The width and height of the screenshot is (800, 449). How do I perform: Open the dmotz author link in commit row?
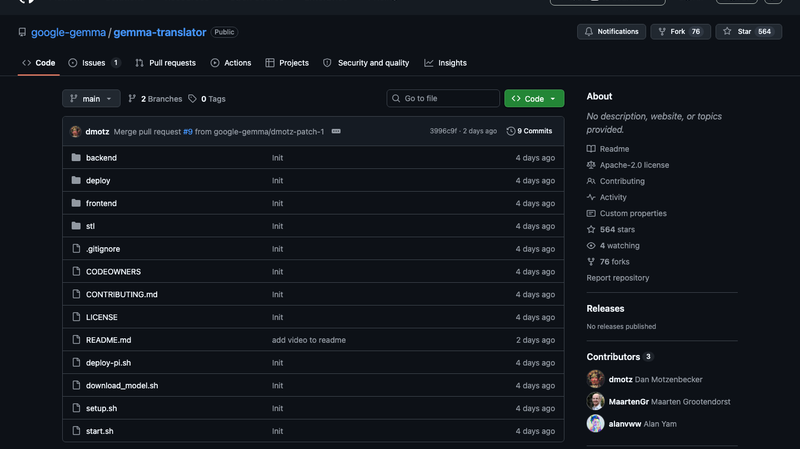[97, 132]
